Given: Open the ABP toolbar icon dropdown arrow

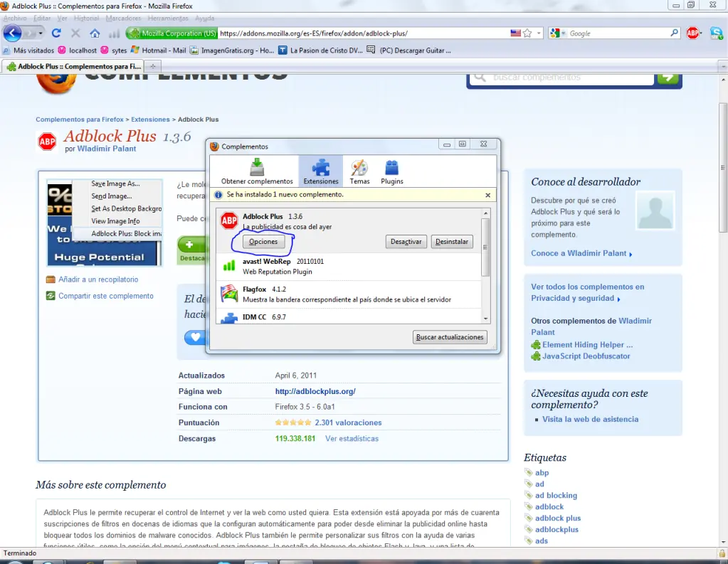Looking at the screenshot, I should (x=701, y=33).
